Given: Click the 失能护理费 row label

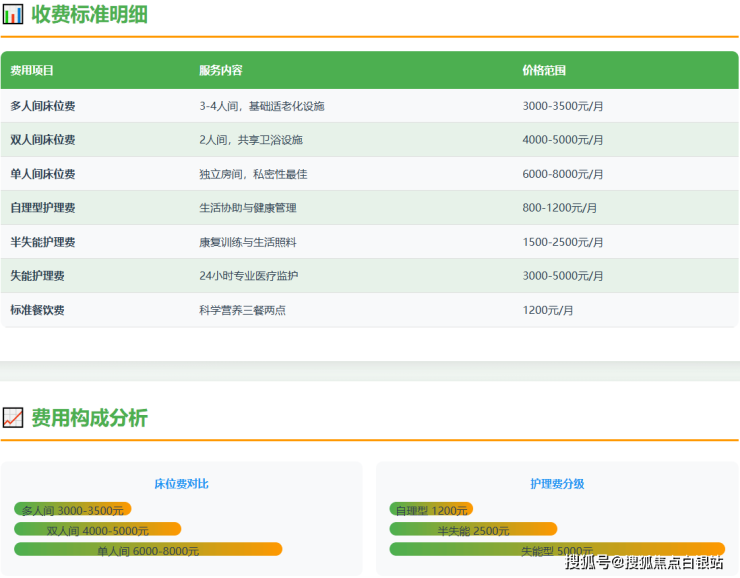Looking at the screenshot, I should [x=37, y=276].
